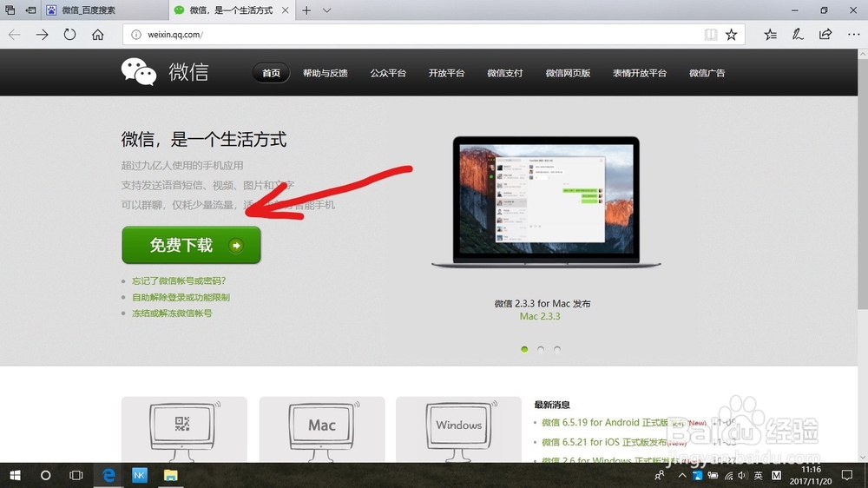868x488 pixels.
Task: Open the Mac version card
Action: coord(322,429)
